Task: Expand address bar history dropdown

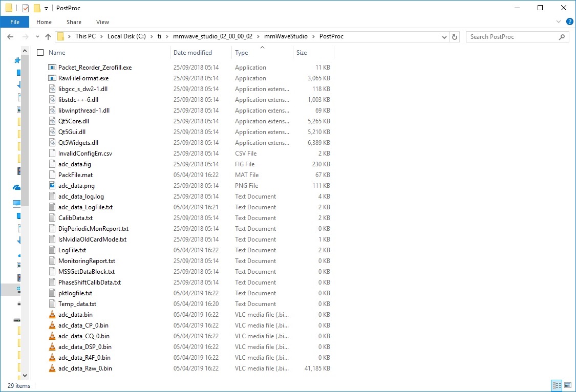Action: (444, 37)
